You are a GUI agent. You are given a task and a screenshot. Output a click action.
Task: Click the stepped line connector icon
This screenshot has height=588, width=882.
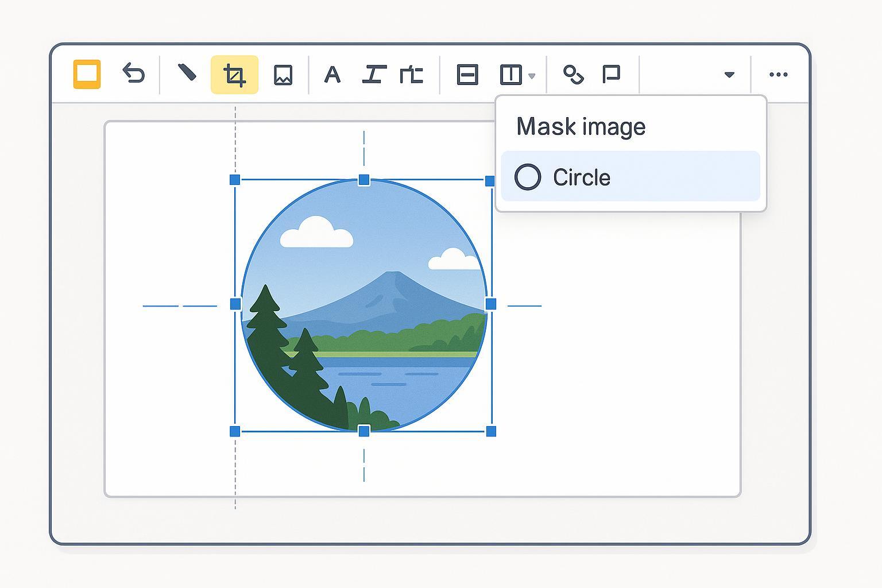pyautogui.click(x=411, y=75)
